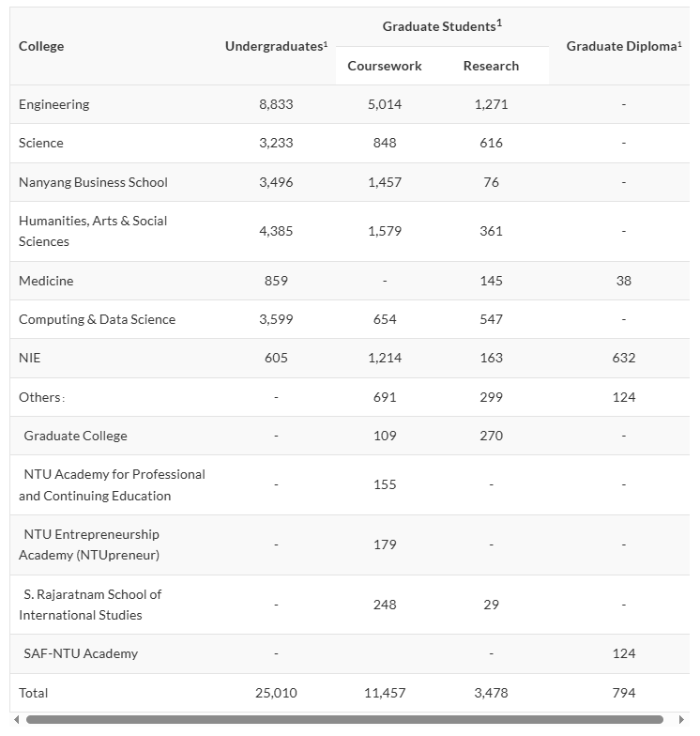
Task: Click the horizontal scrollbar thumb
Action: click(x=344, y=720)
